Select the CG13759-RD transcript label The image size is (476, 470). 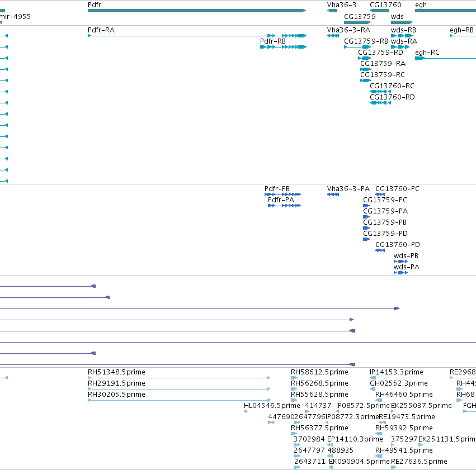tap(380, 53)
